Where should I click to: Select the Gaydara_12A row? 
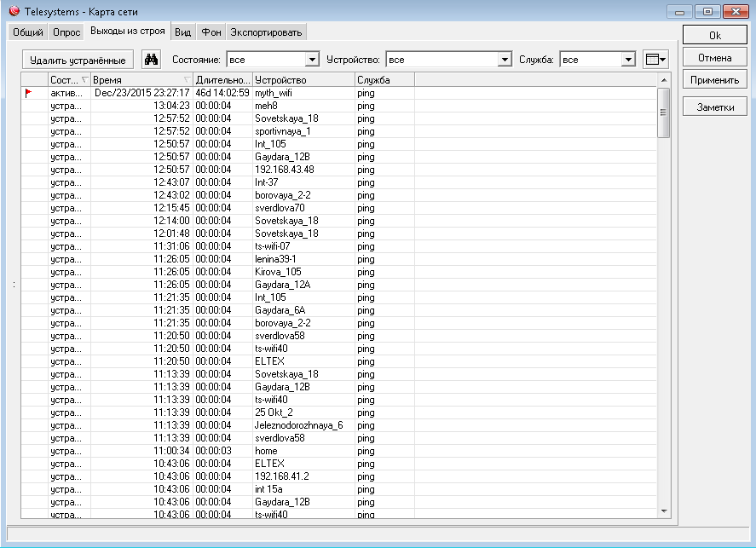point(338,285)
